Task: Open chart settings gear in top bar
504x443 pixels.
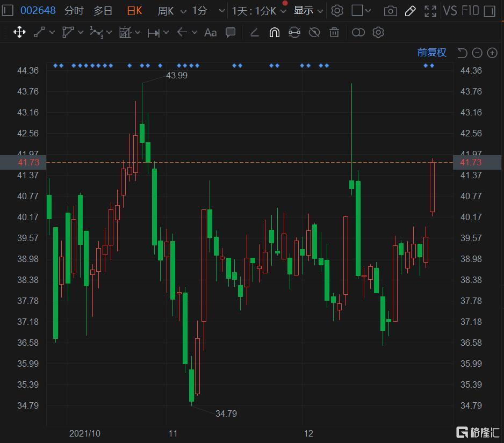Action: tap(337, 11)
